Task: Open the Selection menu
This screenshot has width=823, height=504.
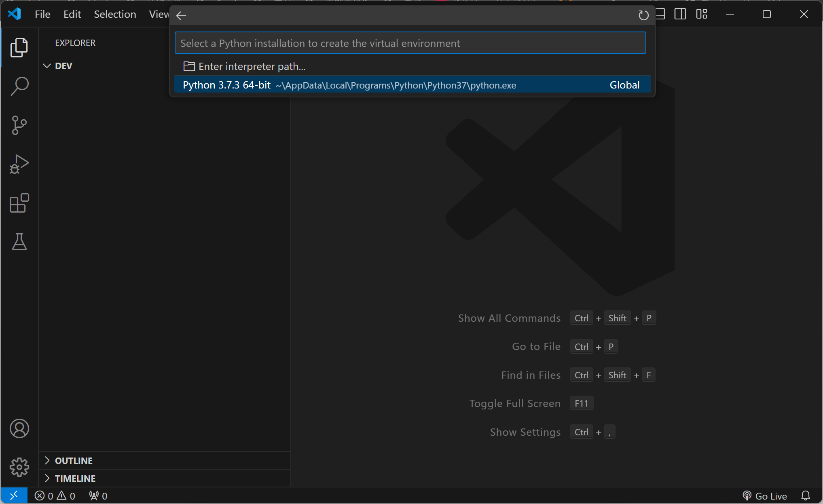Action: [x=115, y=14]
